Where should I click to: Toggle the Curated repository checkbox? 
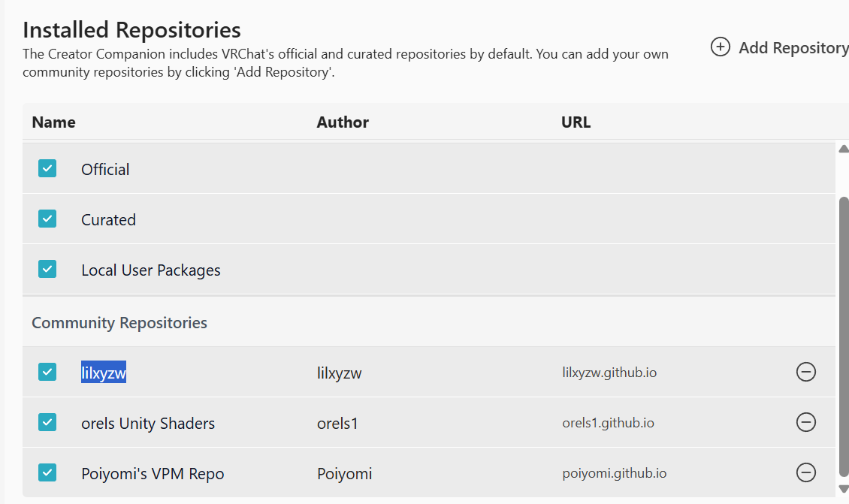click(47, 219)
